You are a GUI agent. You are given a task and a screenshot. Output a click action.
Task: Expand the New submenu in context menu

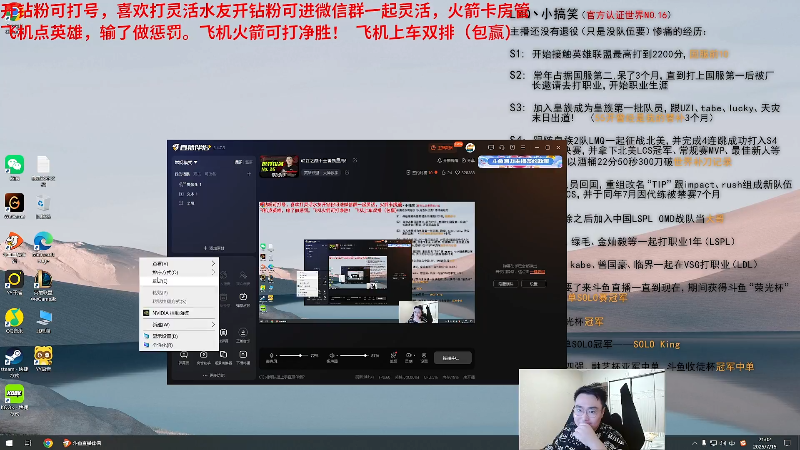click(179, 324)
